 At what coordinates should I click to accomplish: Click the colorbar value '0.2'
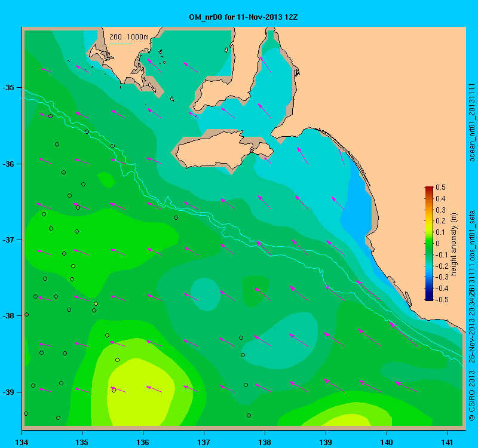click(440, 221)
